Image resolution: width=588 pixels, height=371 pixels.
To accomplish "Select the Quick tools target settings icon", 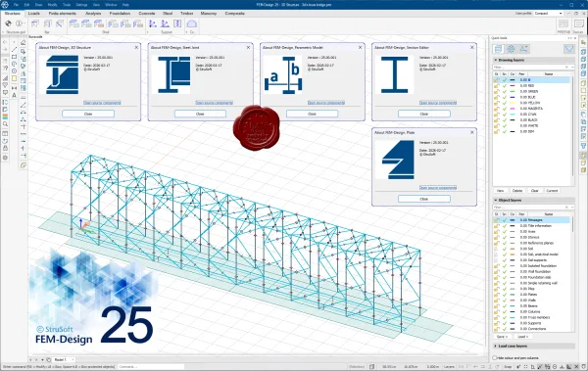I will (x=511, y=49).
